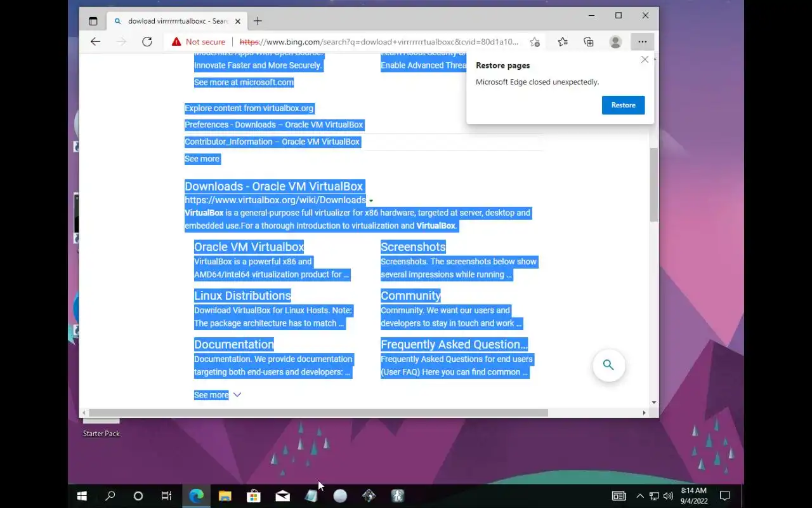Add this page to favorites star icon
The height and width of the screenshot is (508, 812).
pos(535,42)
